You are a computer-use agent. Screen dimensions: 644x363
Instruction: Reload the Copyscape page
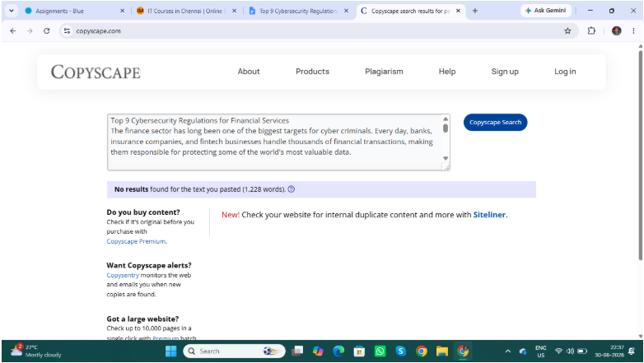click(47, 30)
